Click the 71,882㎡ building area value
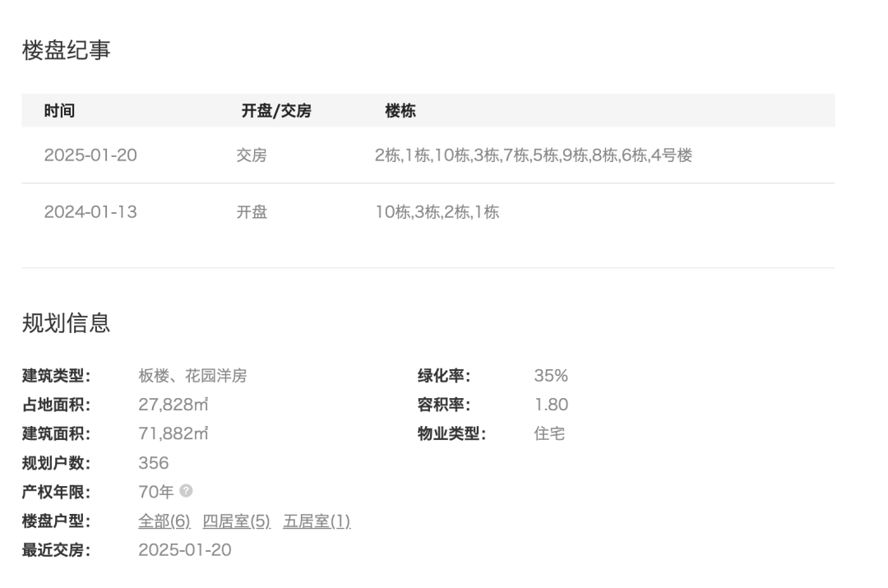Image resolution: width=888 pixels, height=588 pixels. tap(173, 434)
